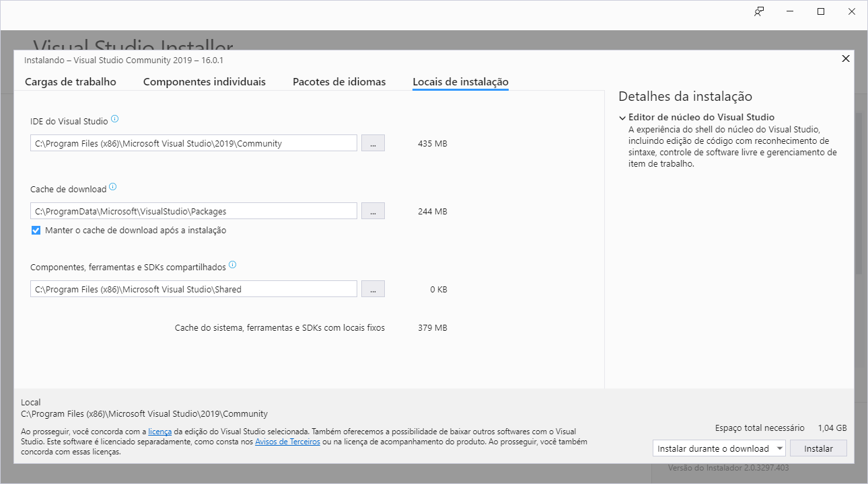
Task: Switch to Cargas de trabalho tab
Action: pos(71,82)
